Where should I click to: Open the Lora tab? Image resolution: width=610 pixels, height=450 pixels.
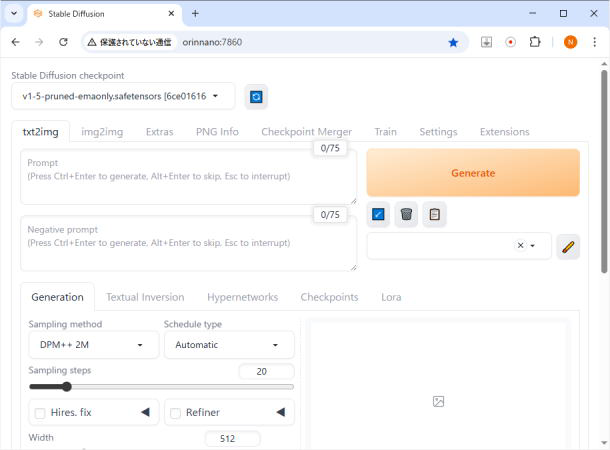(391, 297)
